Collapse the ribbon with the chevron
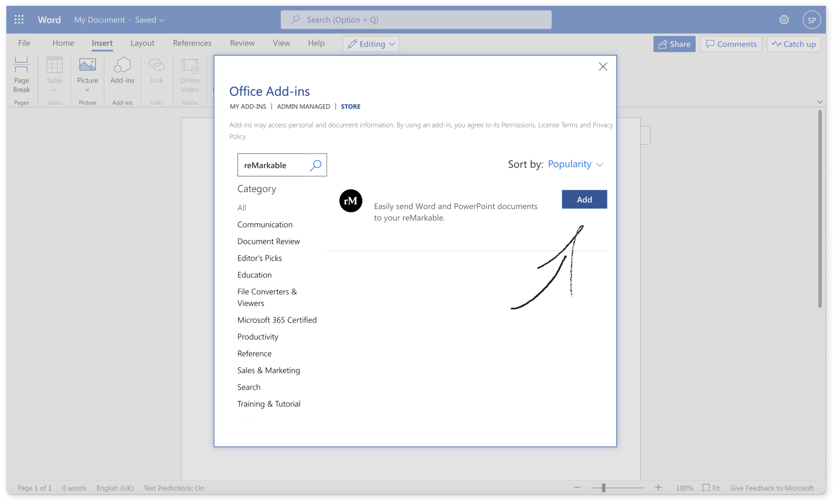This screenshot has height=504, width=835. point(820,102)
